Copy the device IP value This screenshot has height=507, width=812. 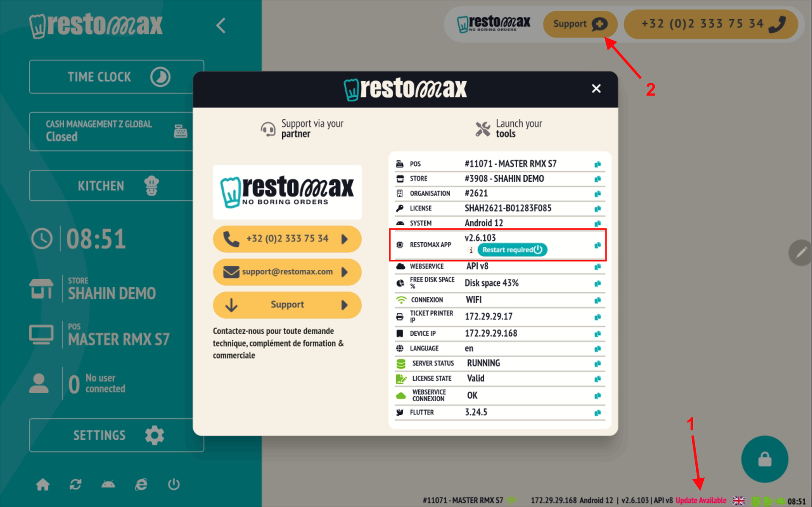[597, 334]
